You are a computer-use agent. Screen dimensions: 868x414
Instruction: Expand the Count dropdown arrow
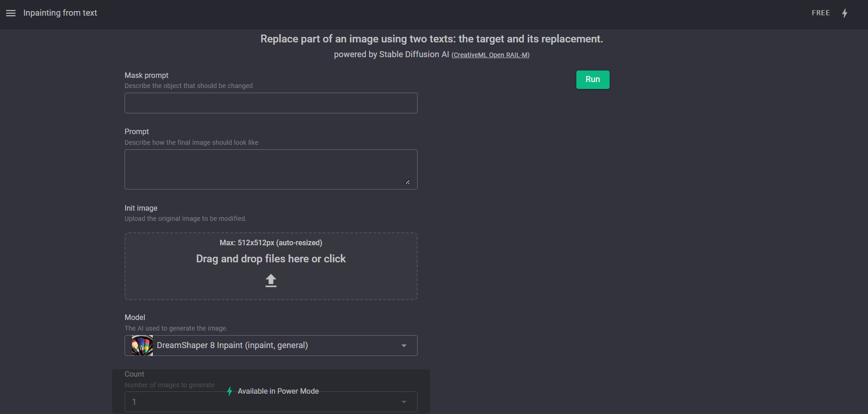click(404, 402)
